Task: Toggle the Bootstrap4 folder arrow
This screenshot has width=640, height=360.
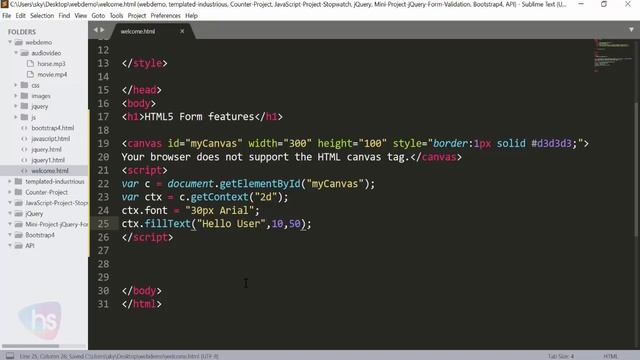Action: point(10,235)
